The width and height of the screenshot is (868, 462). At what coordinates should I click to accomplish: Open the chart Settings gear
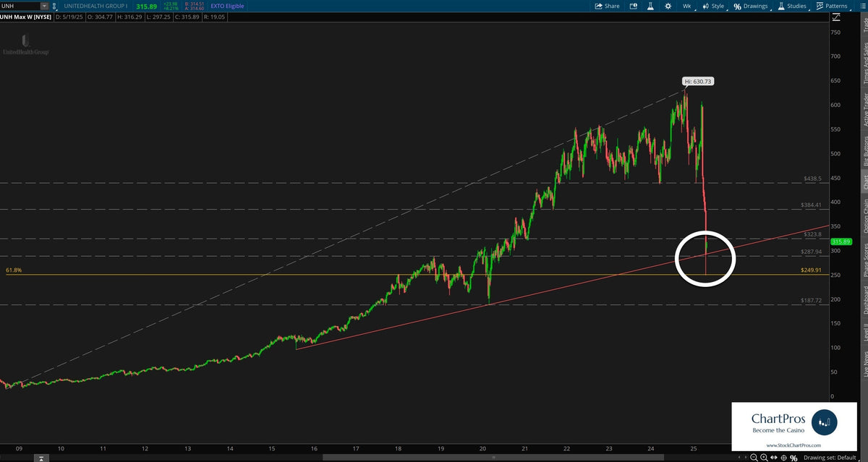668,6
